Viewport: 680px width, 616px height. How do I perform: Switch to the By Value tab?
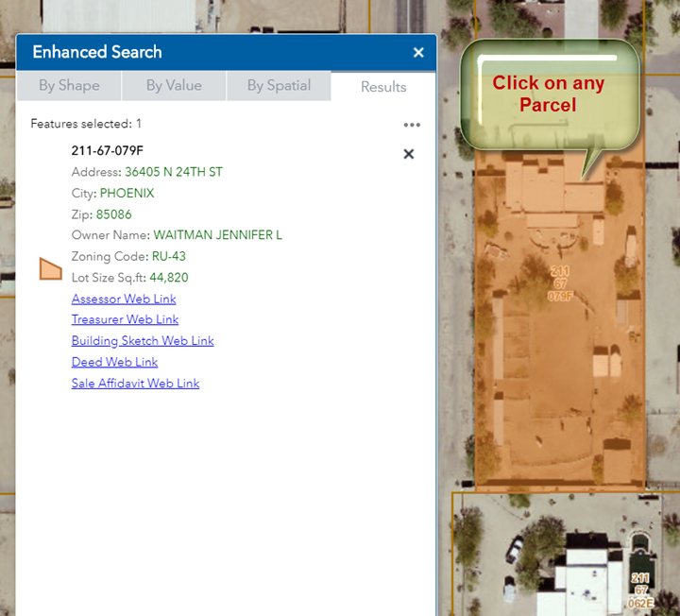click(174, 86)
